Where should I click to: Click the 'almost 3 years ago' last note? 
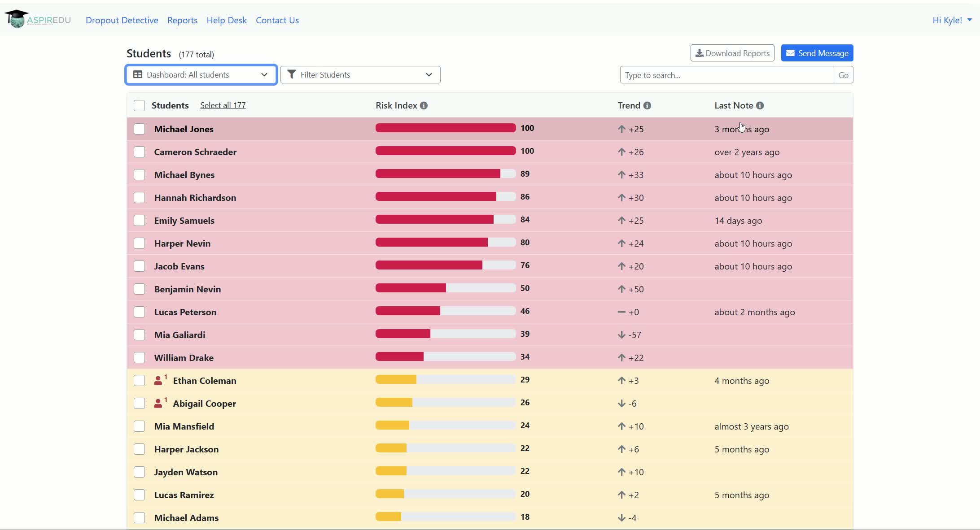coord(752,426)
